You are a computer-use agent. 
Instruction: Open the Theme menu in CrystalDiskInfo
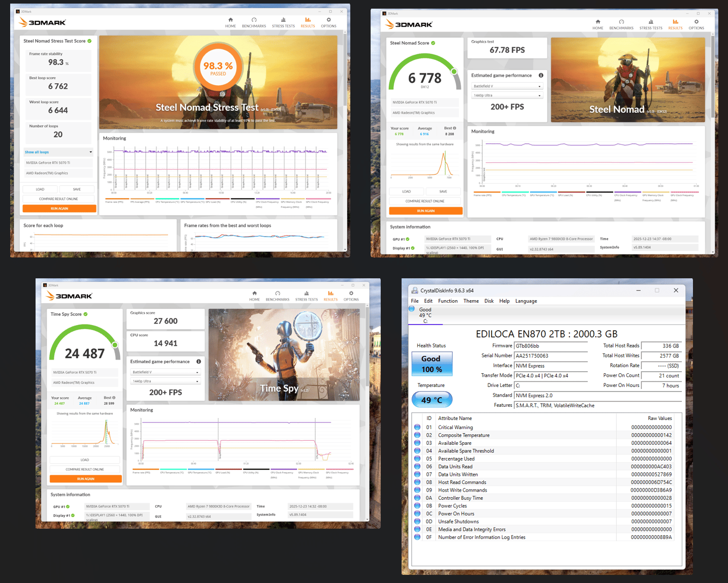pos(471,301)
